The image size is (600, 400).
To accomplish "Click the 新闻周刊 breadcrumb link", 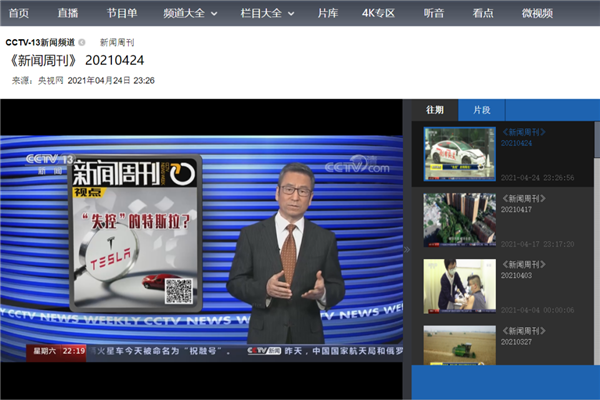I will pos(118,43).
